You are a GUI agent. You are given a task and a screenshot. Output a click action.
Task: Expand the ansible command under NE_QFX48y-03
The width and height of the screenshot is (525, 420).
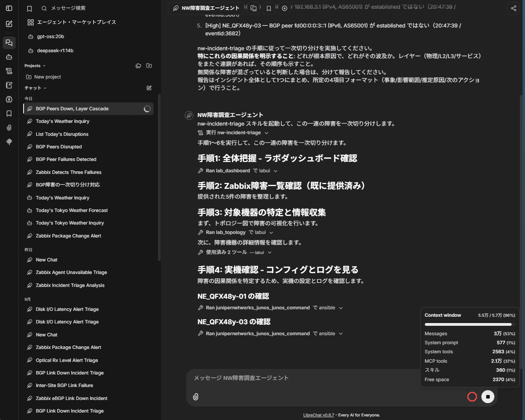[x=270, y=334]
